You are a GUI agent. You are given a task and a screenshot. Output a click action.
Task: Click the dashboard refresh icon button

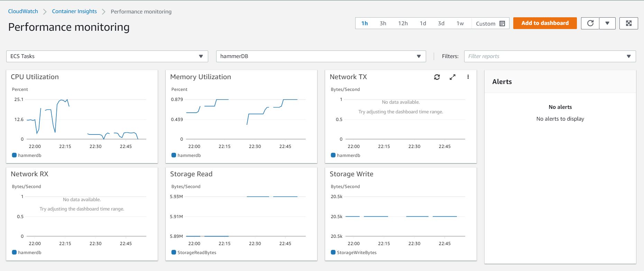tap(590, 23)
